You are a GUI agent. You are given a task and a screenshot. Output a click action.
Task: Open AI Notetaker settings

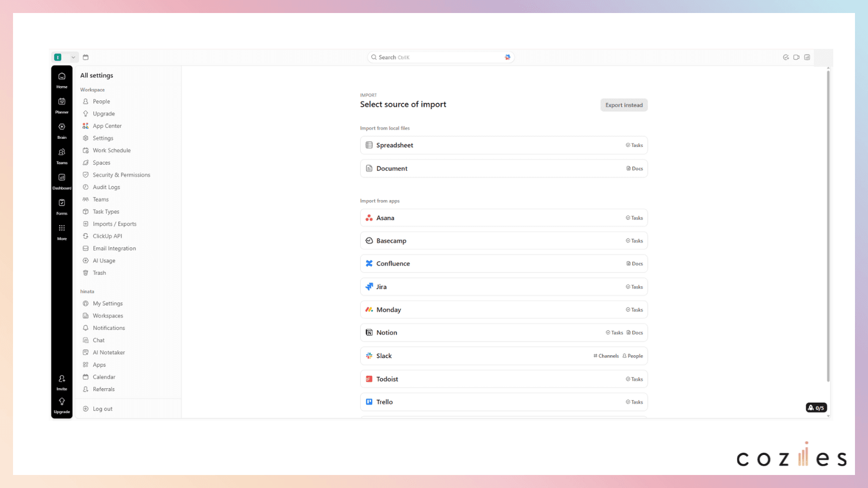point(109,352)
